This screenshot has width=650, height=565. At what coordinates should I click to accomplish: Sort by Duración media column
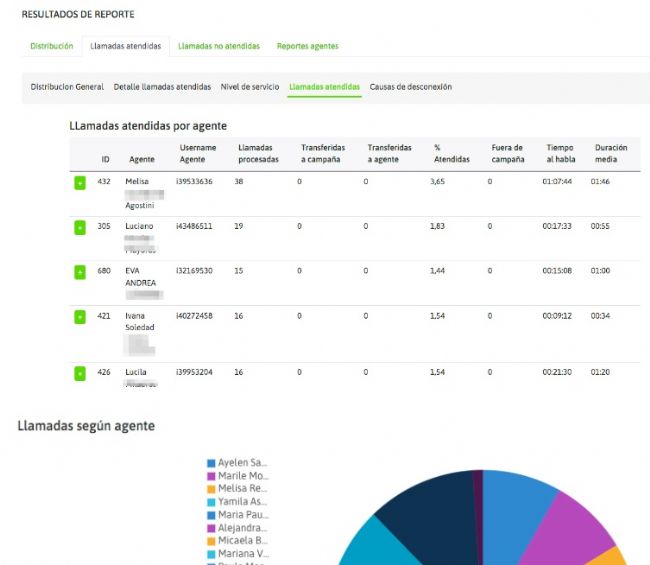pos(611,153)
